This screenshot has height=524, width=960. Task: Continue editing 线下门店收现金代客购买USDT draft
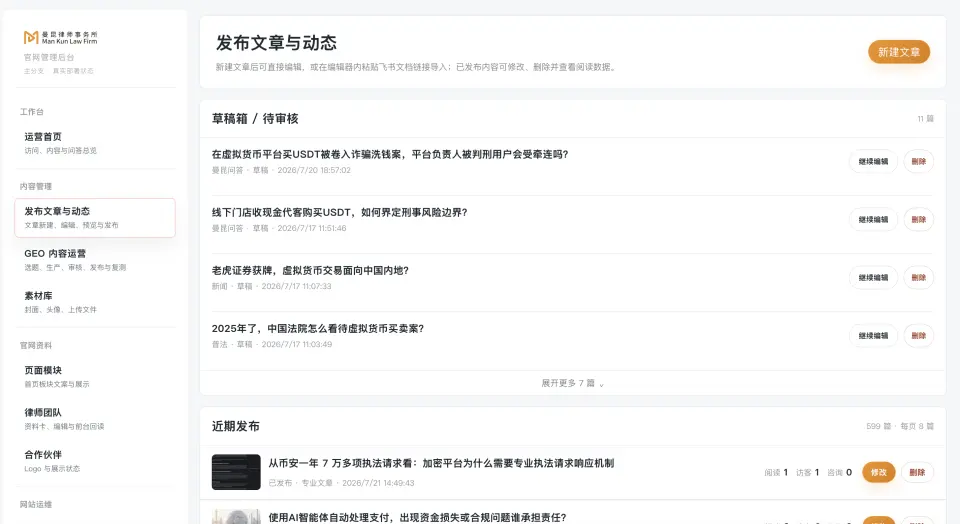pos(873,220)
